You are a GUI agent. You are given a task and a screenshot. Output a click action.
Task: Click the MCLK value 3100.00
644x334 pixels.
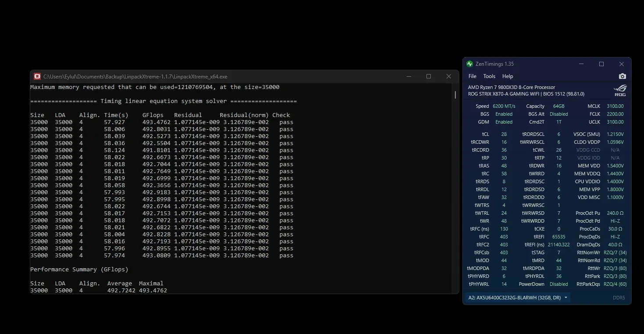click(615, 106)
